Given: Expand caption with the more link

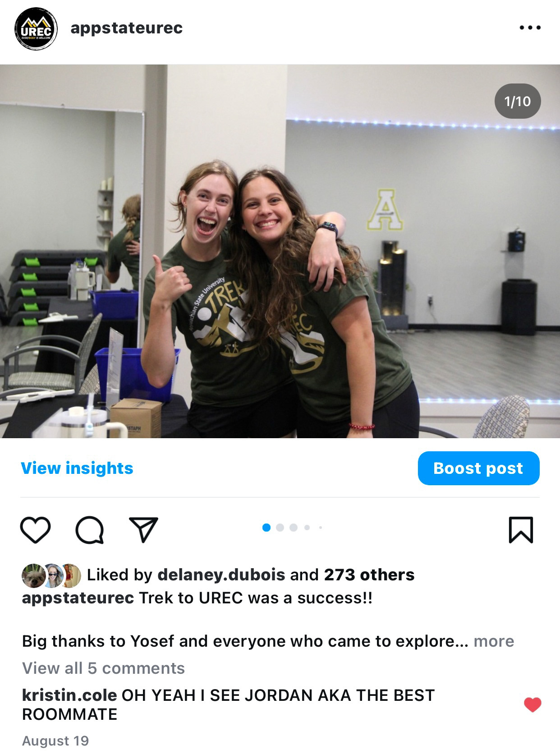Looking at the screenshot, I should 494,641.
